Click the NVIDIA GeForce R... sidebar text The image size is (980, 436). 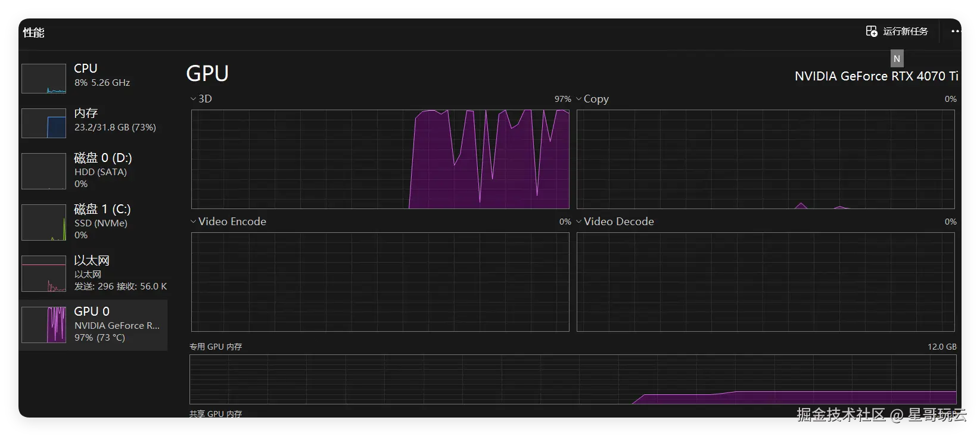117,326
